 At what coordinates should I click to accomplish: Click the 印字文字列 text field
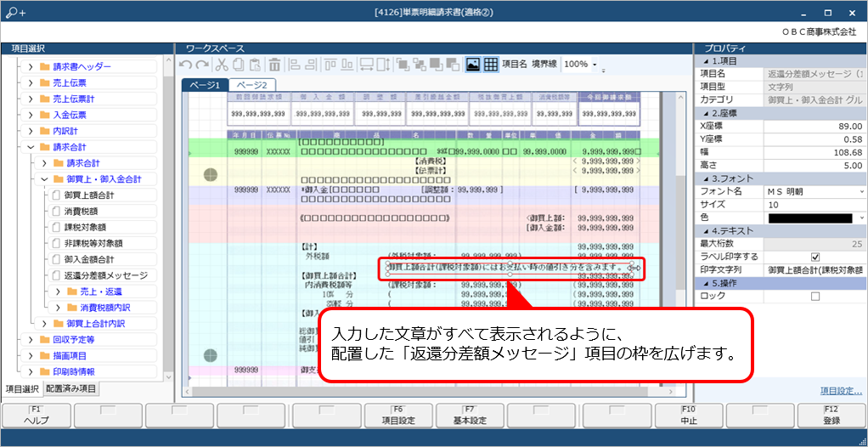point(815,269)
